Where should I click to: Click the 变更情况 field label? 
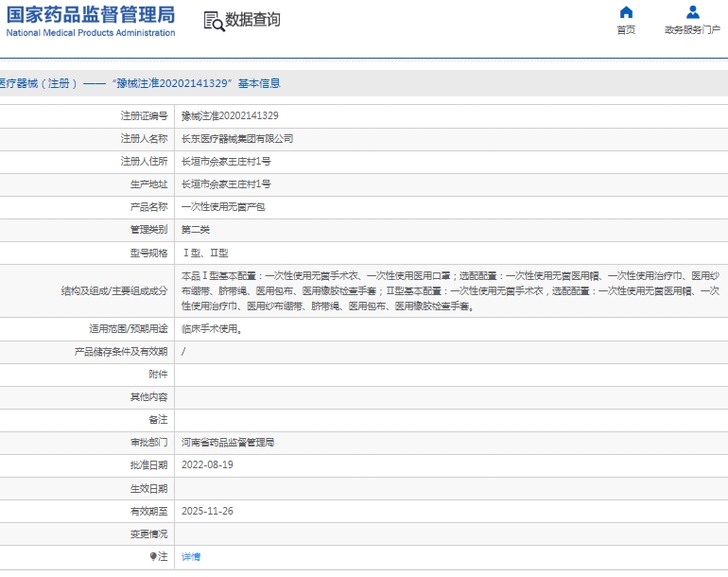pos(148,534)
